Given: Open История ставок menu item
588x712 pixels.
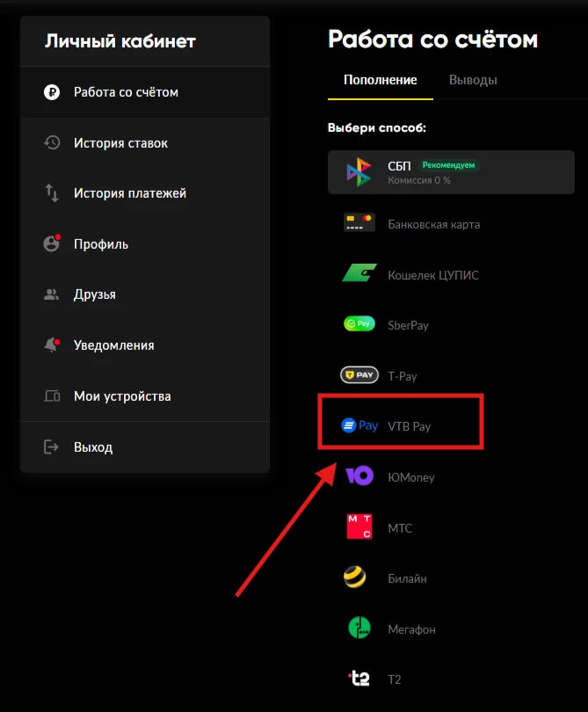Looking at the screenshot, I should coord(145,143).
